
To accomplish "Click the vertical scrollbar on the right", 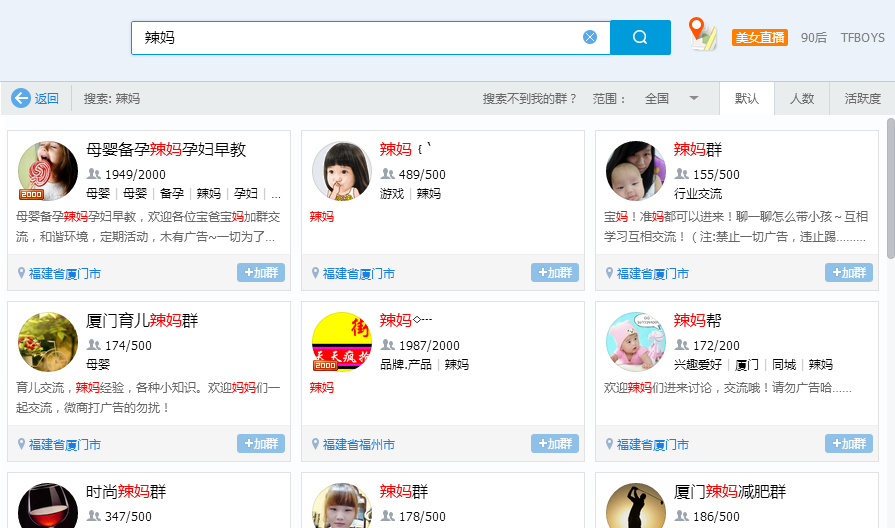I will coord(890,188).
